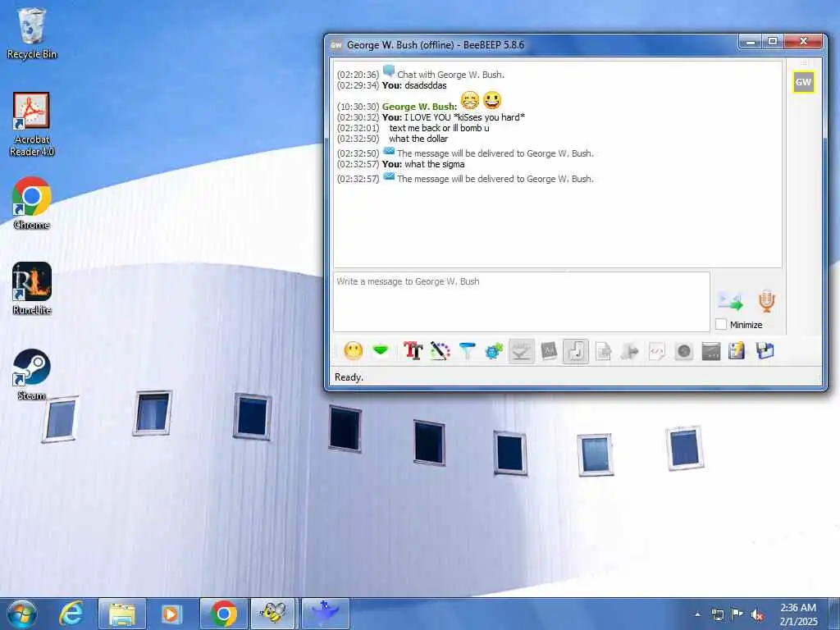840x630 pixels.
Task: Launch Internet Explorer from taskbar
Action: coord(71,614)
